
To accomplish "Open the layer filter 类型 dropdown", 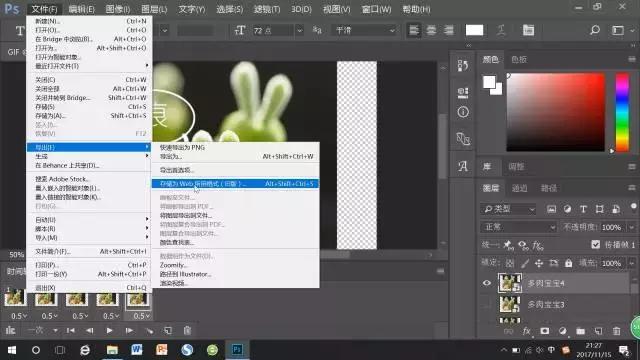I will (x=508, y=209).
